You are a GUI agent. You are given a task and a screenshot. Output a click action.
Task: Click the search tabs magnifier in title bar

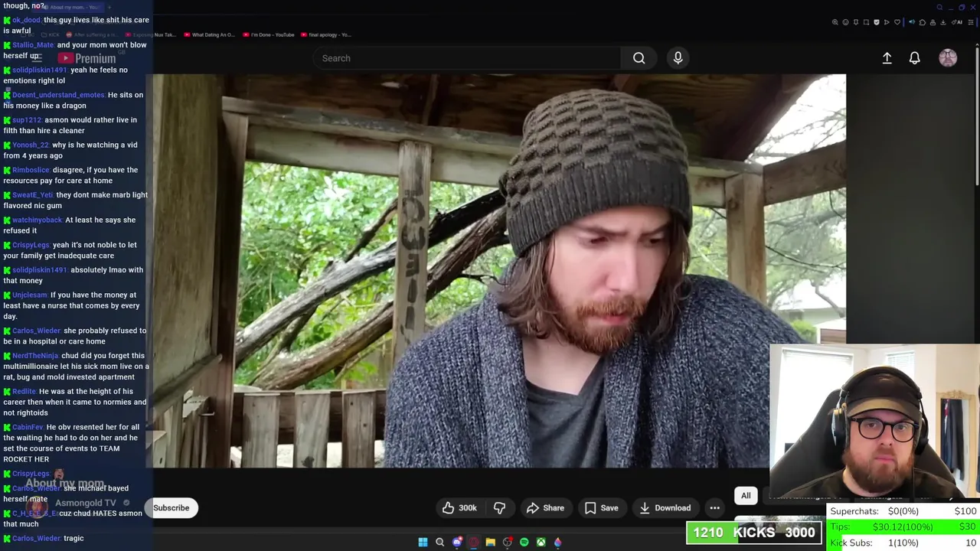939,7
